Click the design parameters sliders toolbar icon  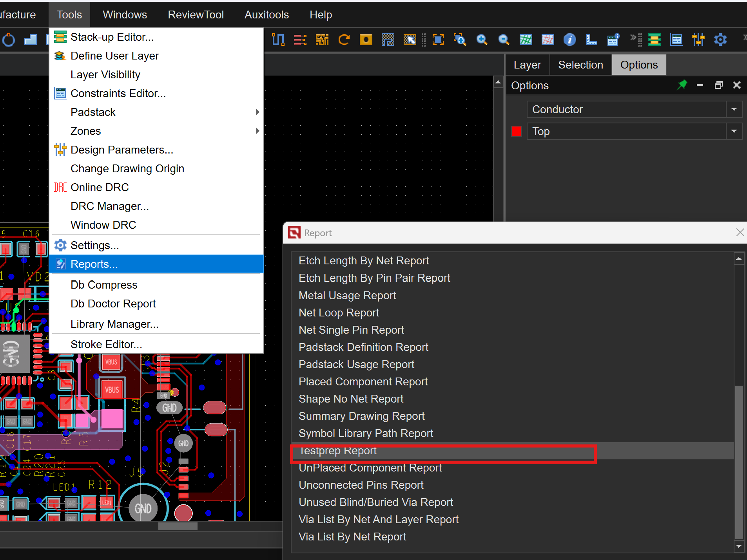(698, 40)
